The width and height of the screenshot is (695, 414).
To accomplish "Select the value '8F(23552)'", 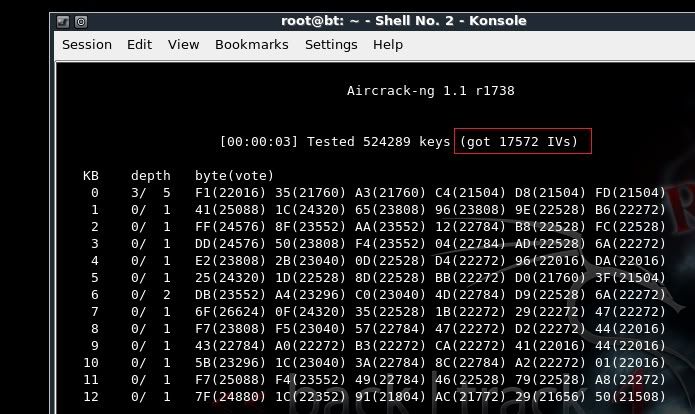I will pyautogui.click(x=310, y=227).
